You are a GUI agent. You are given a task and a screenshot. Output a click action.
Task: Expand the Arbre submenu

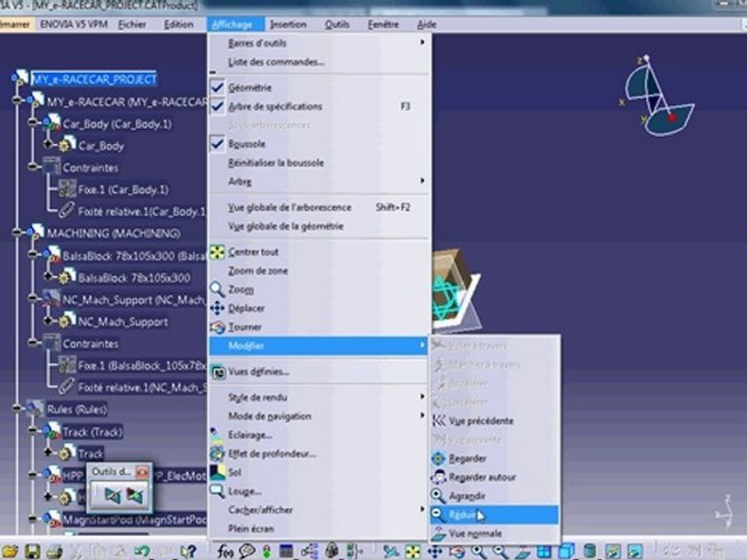(x=319, y=181)
